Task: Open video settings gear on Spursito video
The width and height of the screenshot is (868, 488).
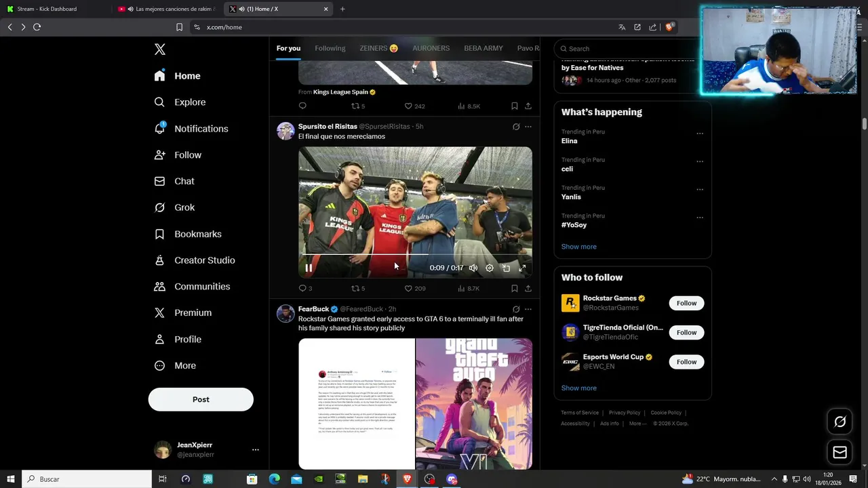Action: pyautogui.click(x=490, y=268)
